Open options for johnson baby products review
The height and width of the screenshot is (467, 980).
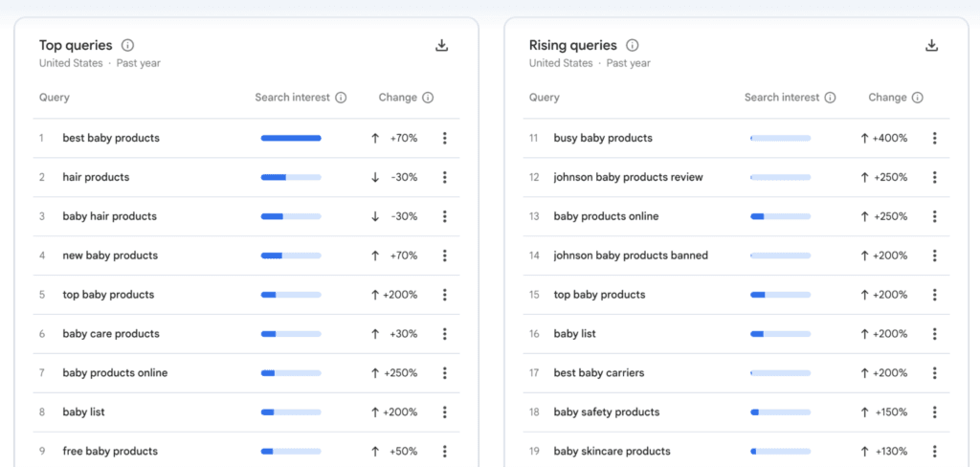click(x=934, y=178)
